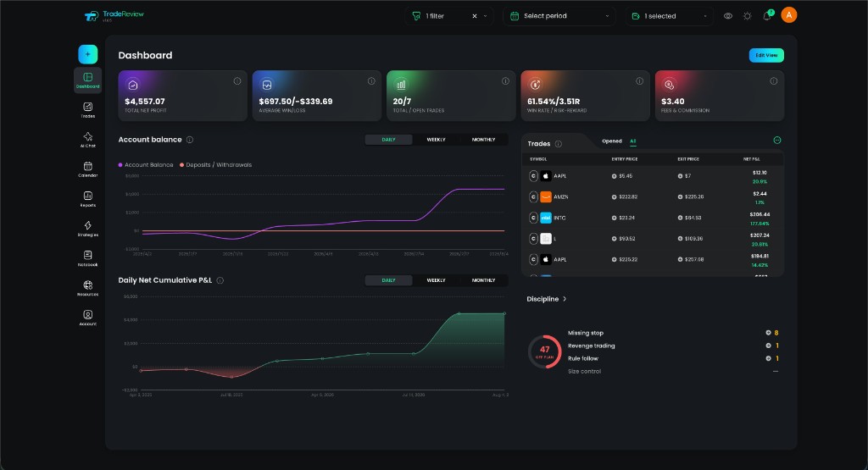Select WEEKLY tab for Account balance chart
868x470 pixels.
[437, 140]
